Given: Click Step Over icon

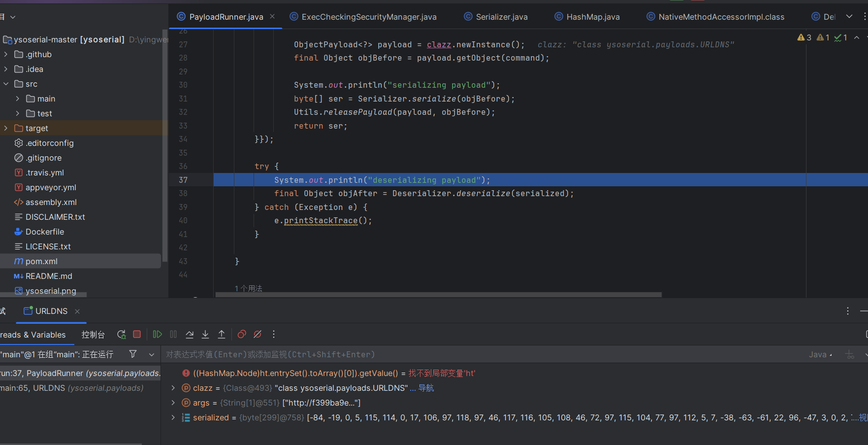Looking at the screenshot, I should point(190,335).
